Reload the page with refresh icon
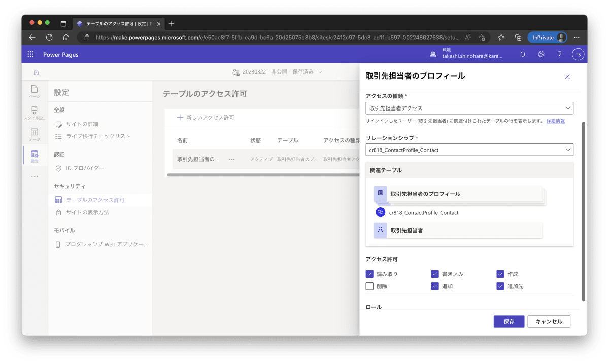 [x=49, y=37]
